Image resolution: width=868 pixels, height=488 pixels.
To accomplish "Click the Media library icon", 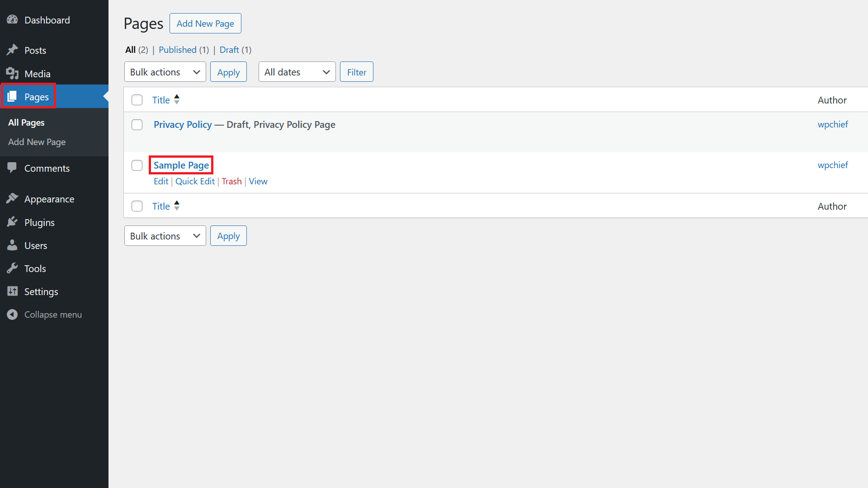I will pyautogui.click(x=12, y=74).
